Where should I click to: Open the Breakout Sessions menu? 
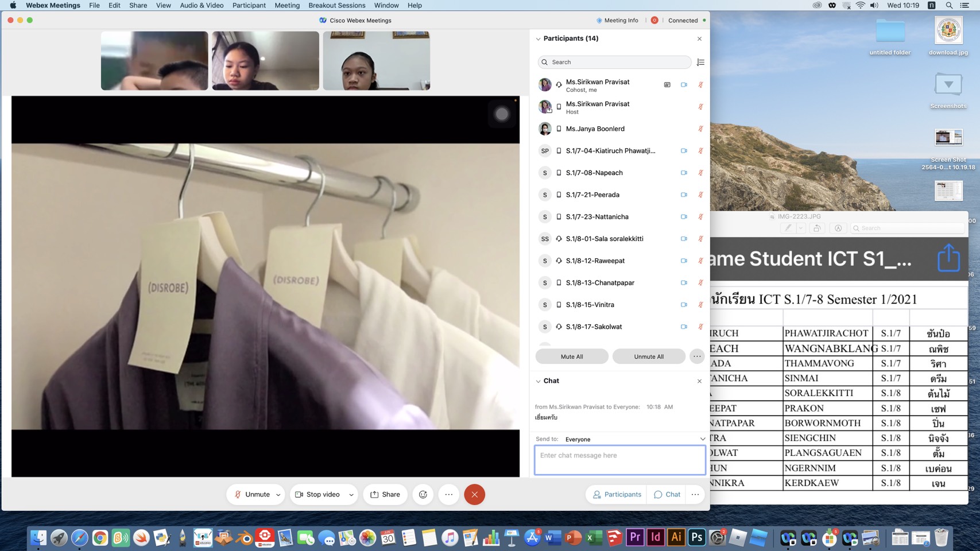pos(336,5)
